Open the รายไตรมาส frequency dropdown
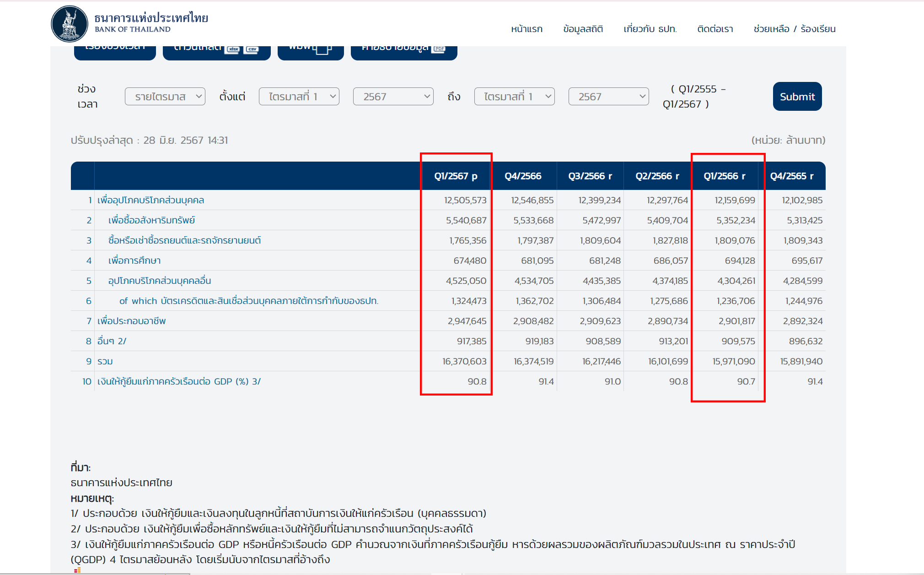The image size is (924, 575). [x=165, y=97]
